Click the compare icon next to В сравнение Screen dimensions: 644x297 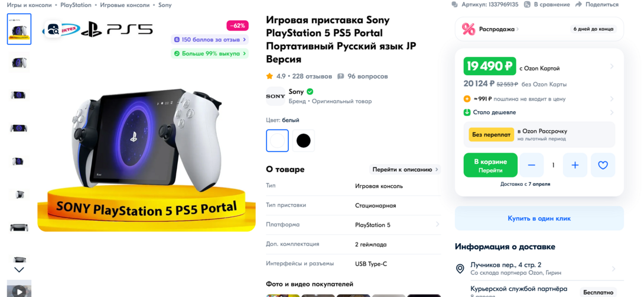click(527, 5)
